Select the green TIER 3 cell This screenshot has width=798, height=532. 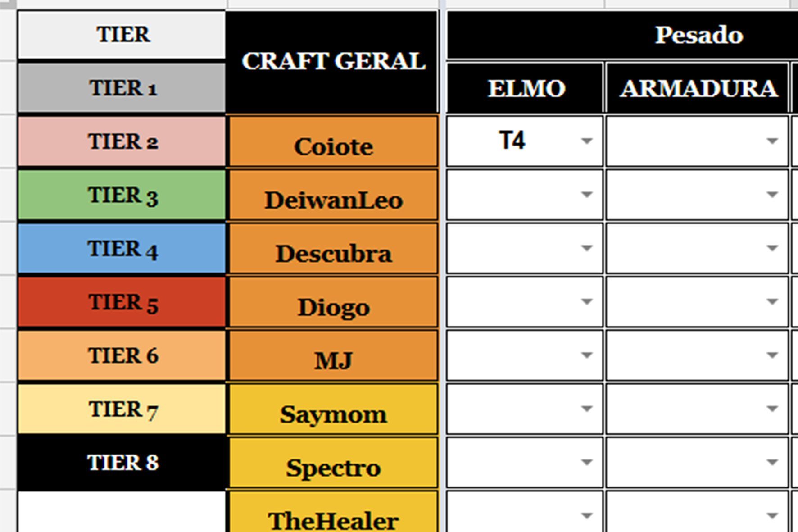click(122, 195)
